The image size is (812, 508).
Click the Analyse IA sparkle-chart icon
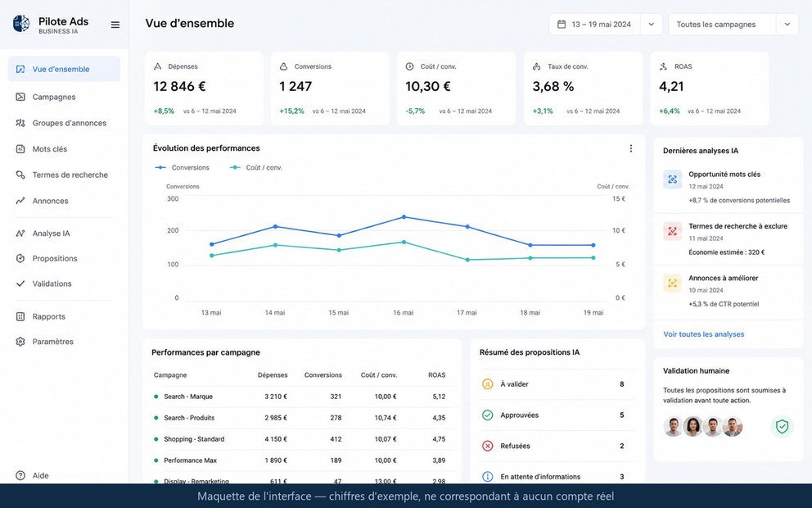[x=20, y=234]
